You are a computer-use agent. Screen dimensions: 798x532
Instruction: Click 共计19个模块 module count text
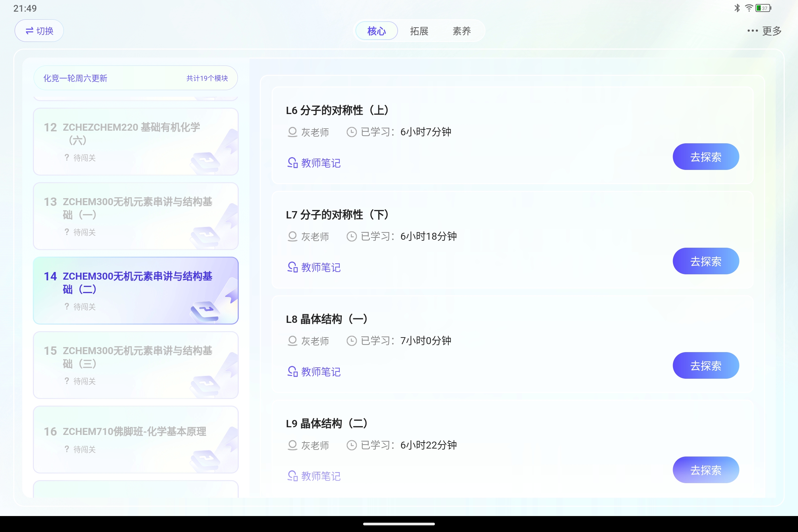tap(207, 78)
